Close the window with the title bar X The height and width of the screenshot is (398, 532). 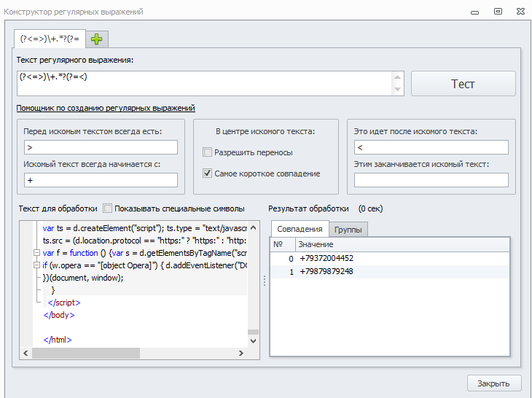tap(521, 12)
